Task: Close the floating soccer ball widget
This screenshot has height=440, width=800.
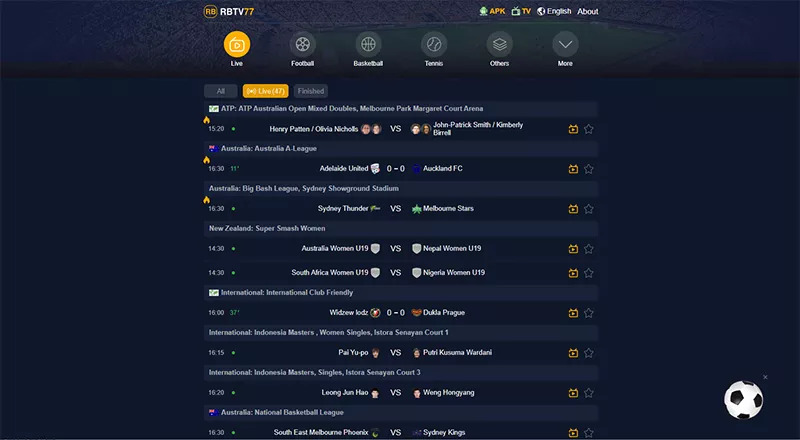Action: pos(765,377)
